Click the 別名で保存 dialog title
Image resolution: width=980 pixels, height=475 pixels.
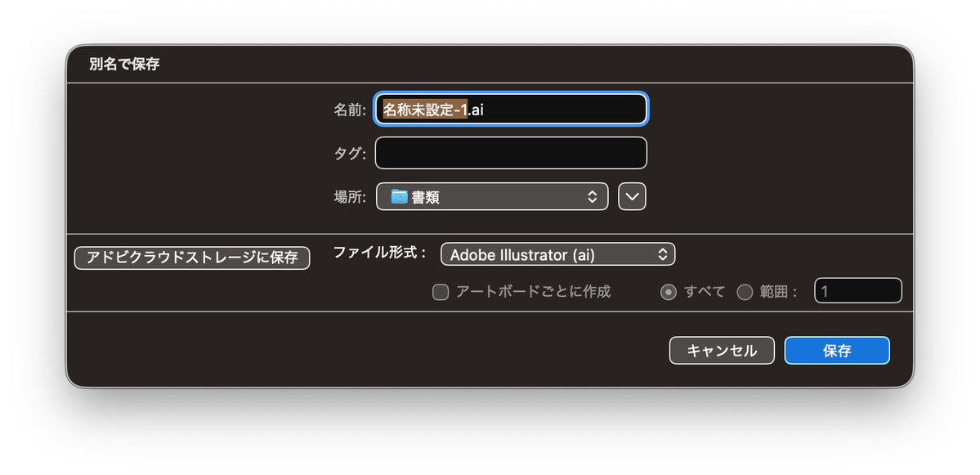(124, 65)
